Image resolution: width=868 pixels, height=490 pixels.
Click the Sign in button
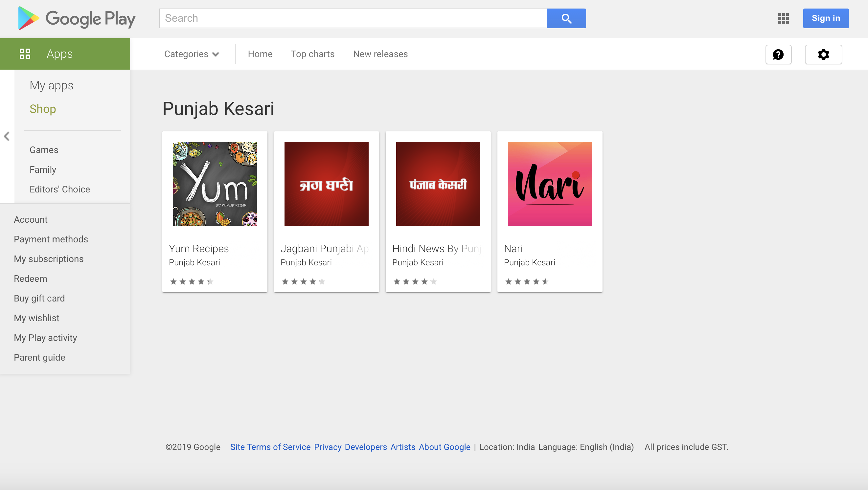(826, 18)
